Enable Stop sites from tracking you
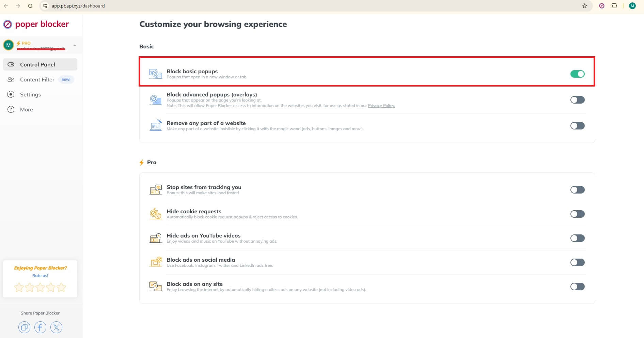This screenshot has width=644, height=338. pos(577,190)
